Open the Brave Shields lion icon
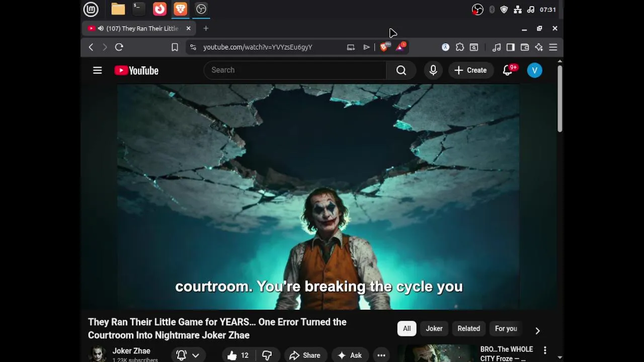Viewport: 644px width, 362px height. point(384,47)
